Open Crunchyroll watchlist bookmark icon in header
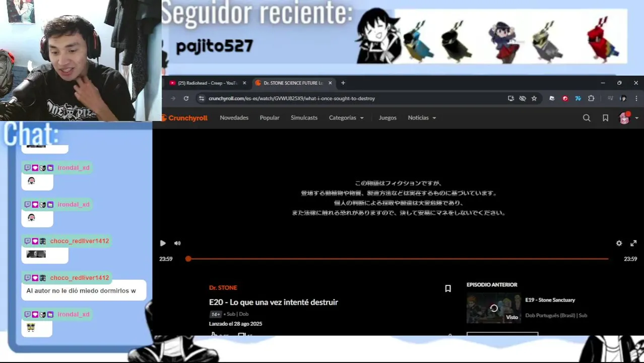The width and height of the screenshot is (644, 363). pyautogui.click(x=605, y=117)
